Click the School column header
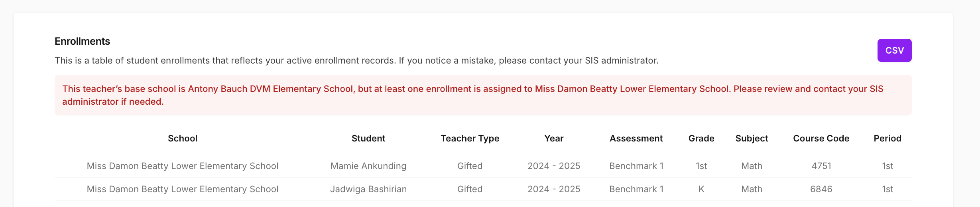980x207 pixels. pyautogui.click(x=183, y=138)
